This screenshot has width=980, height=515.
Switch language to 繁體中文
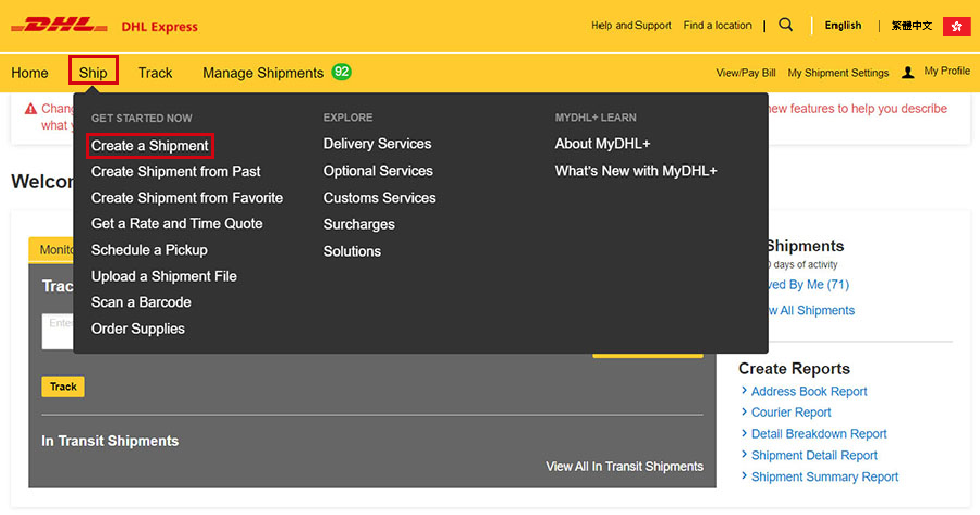(x=912, y=25)
